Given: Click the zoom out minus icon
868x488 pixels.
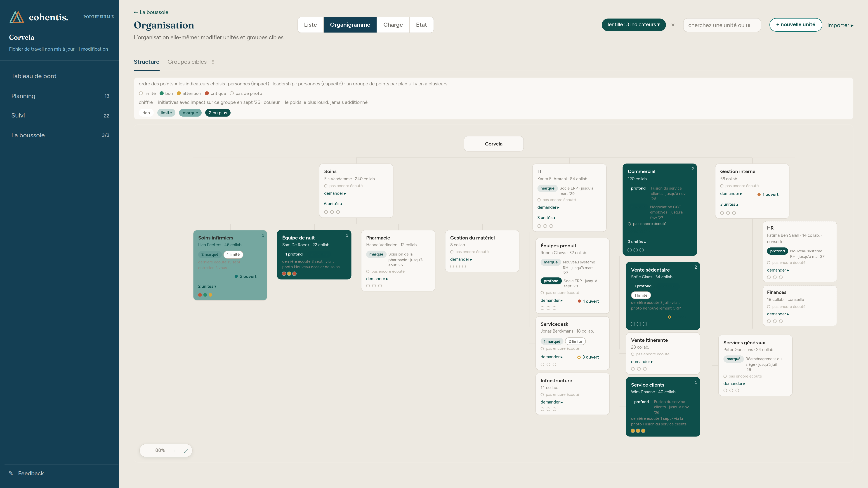Looking at the screenshot, I should 146,451.
